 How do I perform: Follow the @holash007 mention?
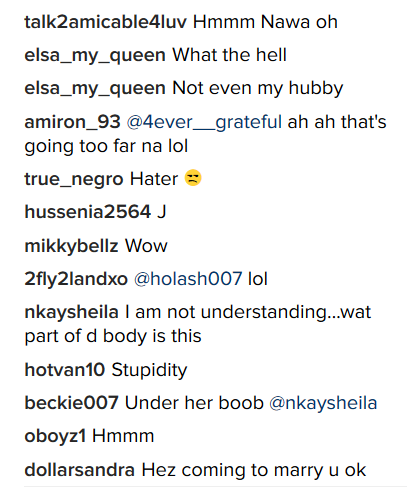pos(188,279)
